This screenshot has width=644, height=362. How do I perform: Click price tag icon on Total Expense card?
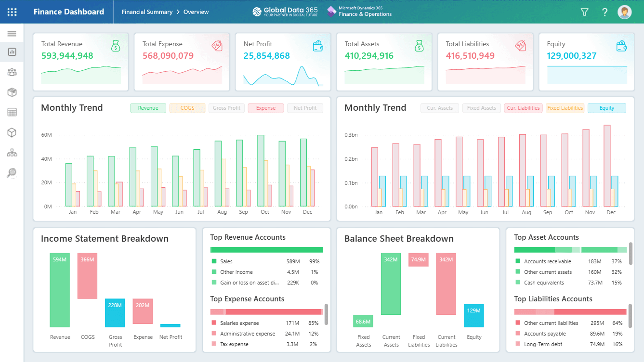(x=217, y=46)
